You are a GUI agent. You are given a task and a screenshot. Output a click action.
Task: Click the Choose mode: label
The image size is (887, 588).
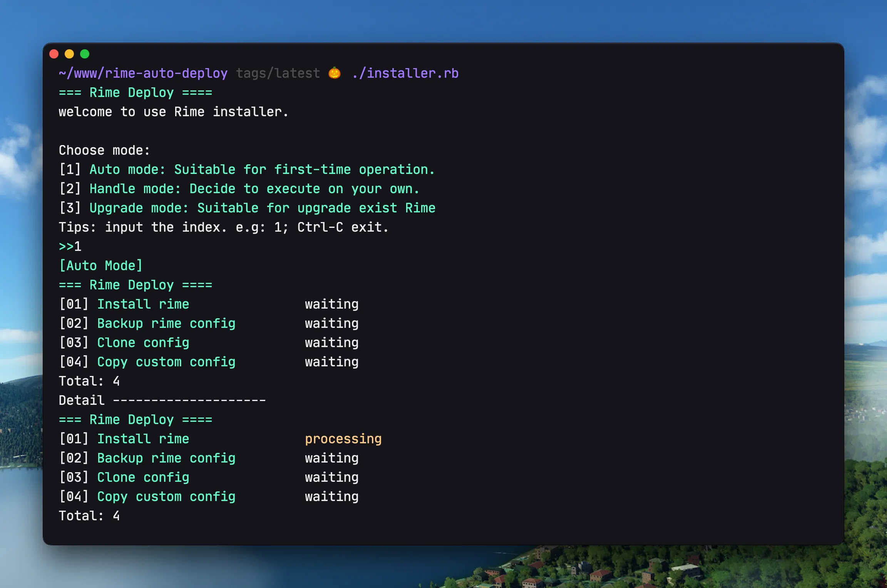point(104,150)
